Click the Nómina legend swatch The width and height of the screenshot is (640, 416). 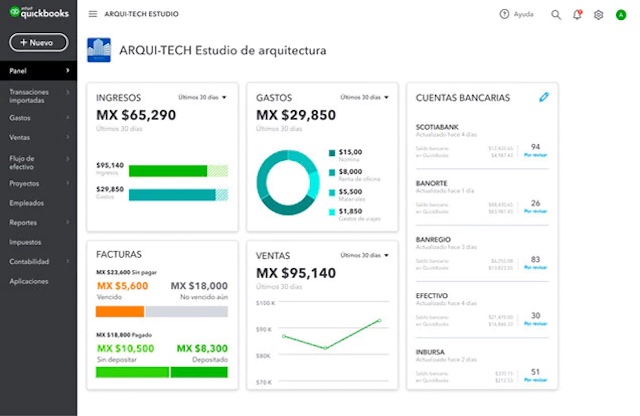(332, 153)
